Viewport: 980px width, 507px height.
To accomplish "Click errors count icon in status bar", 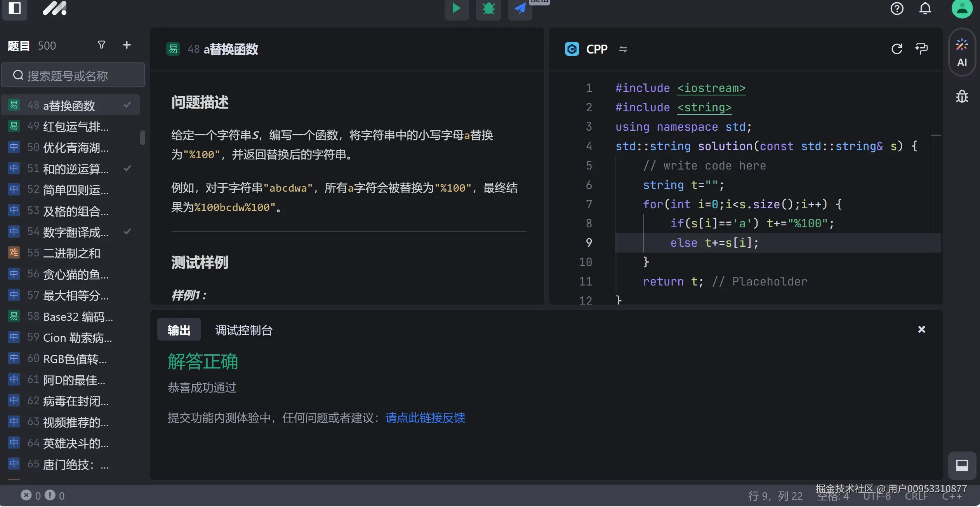I will (26, 495).
